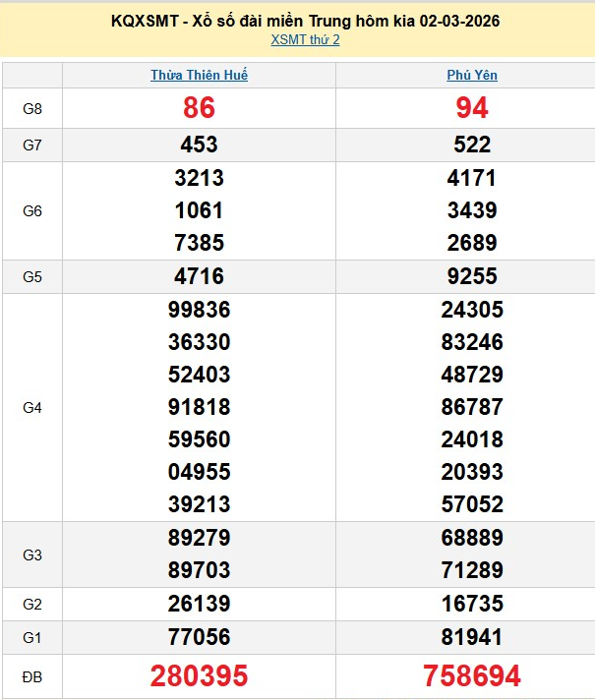
Task: Click the G3 number 89279
Action: coord(199,538)
